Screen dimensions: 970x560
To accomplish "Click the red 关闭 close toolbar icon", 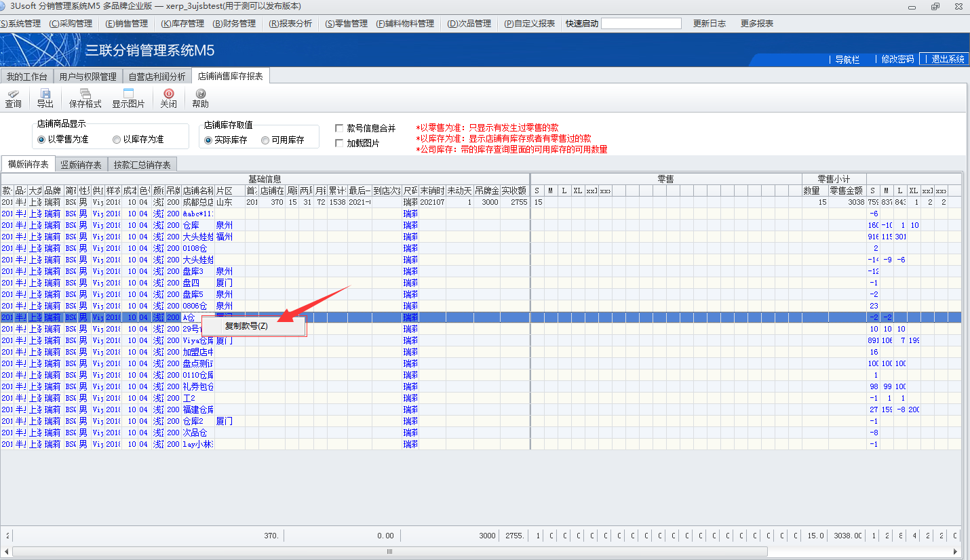I will 169,98.
